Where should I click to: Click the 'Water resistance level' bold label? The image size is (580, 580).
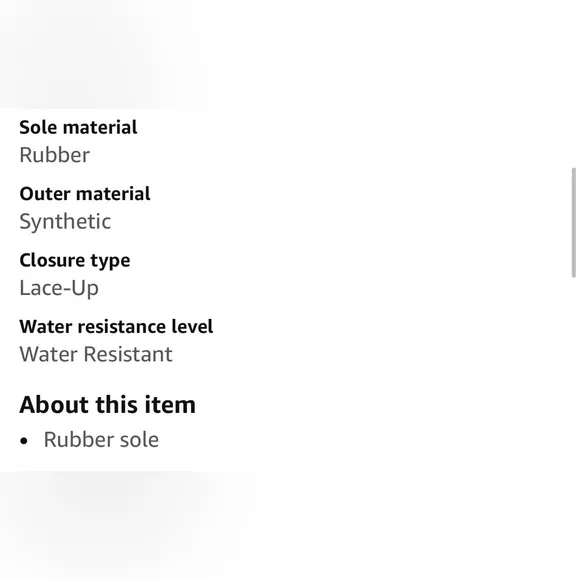pyautogui.click(x=116, y=327)
